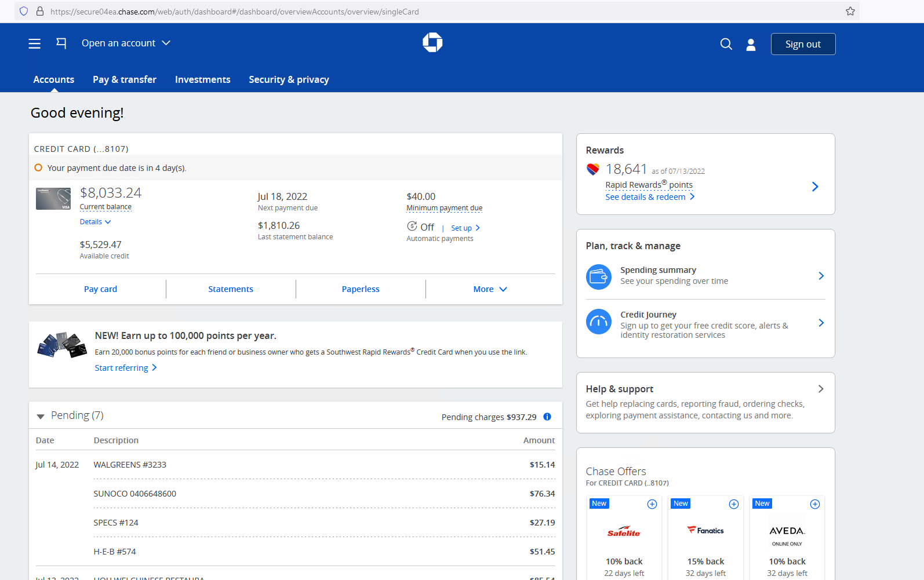Go to the Accounts tab

[54, 79]
